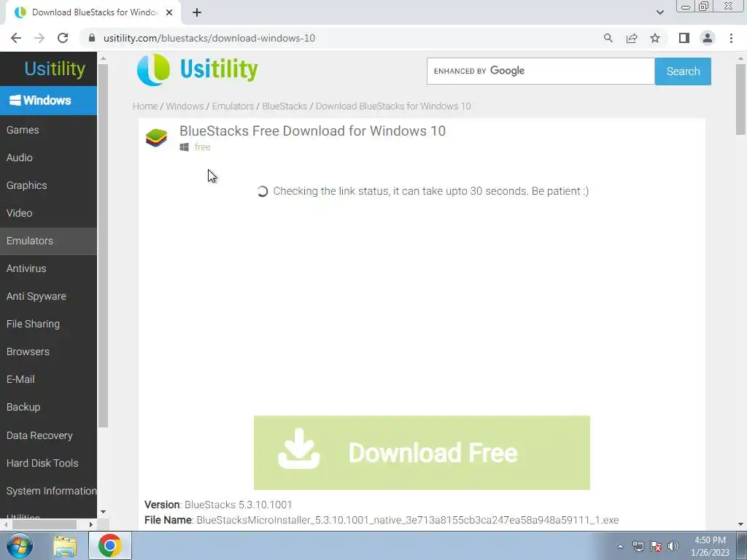Image resolution: width=747 pixels, height=560 pixels.
Task: Open the Browsers category
Action: [x=28, y=351]
